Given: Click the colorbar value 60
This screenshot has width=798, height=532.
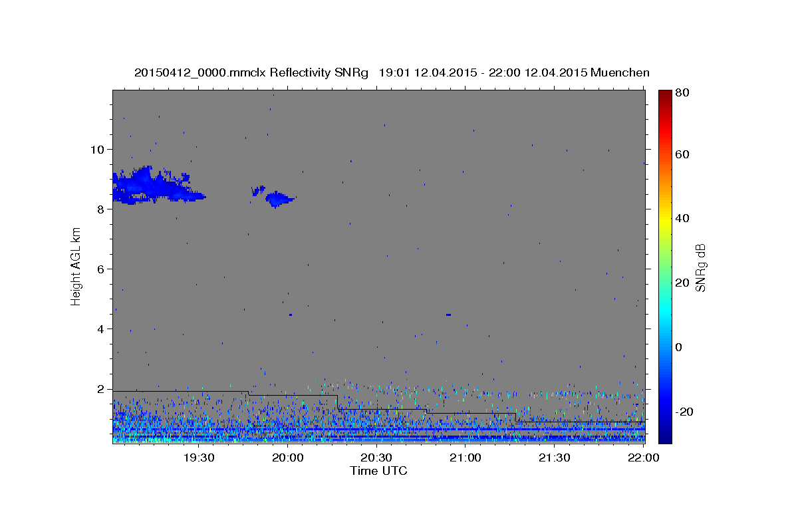Looking at the screenshot, I should point(684,154).
